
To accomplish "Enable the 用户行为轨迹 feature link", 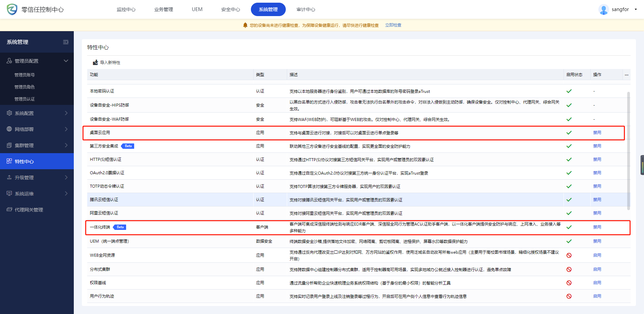I will click(x=597, y=296).
